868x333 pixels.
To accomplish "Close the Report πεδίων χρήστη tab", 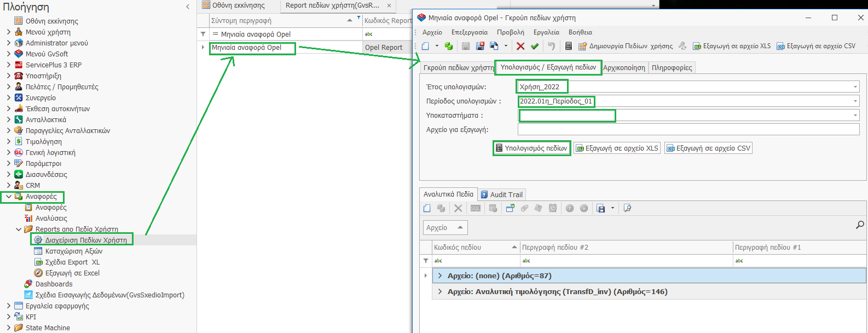I will point(389,5).
